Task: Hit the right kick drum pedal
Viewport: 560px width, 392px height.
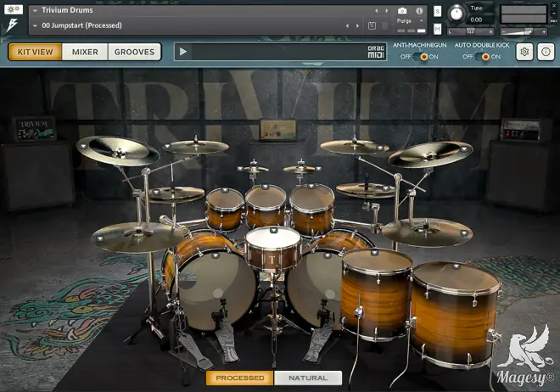Action: tap(318, 342)
